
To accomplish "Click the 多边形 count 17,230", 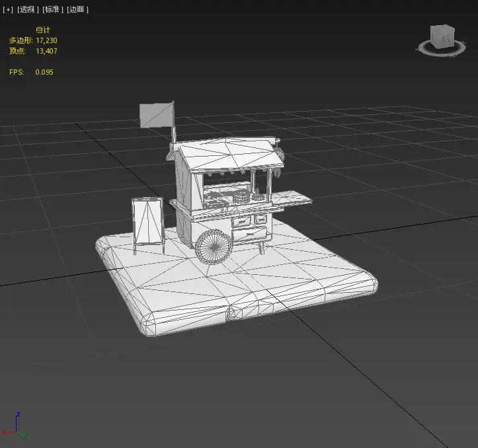I will click(x=46, y=40).
